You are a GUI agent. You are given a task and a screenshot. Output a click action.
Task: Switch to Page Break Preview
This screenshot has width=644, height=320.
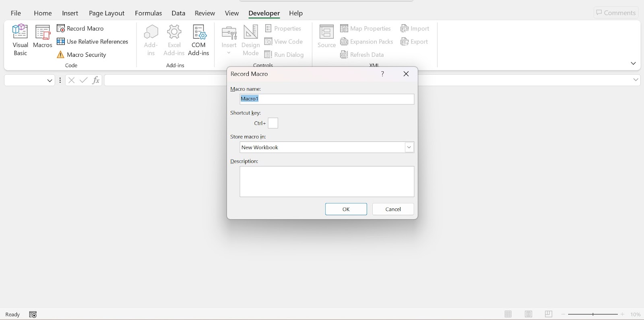[548, 314]
